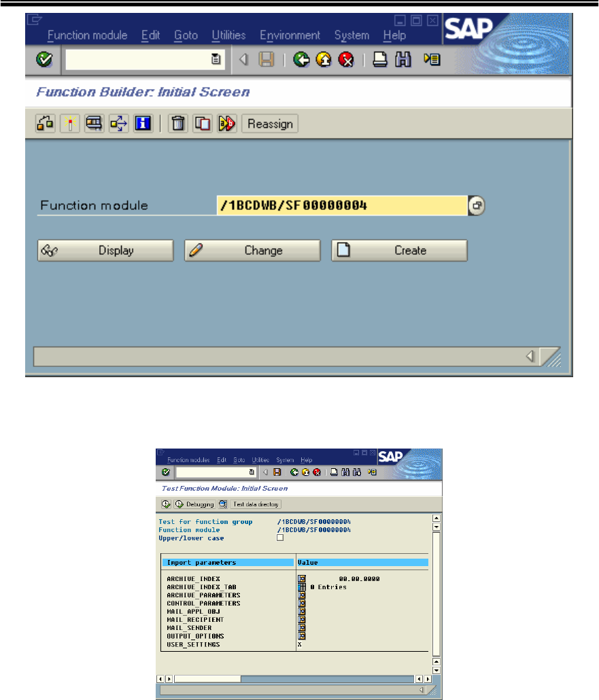The image size is (599, 700).
Task: Click the Debugging button in Test Function Module
Action: (194, 504)
